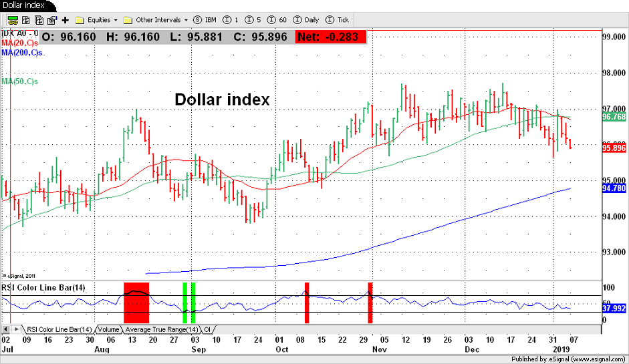Click the blue 37.992 RSI value tag

pos(614,309)
